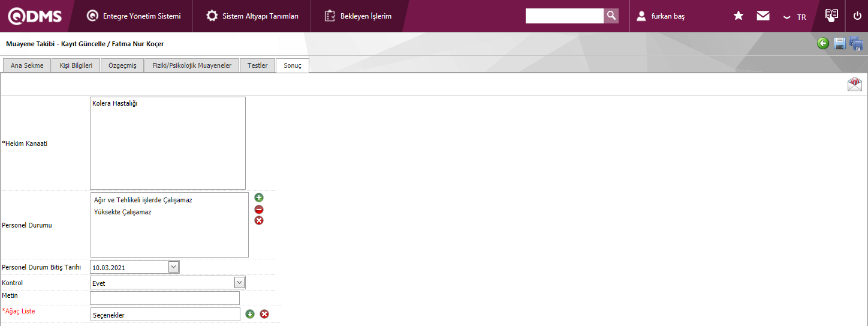Open the Entegre Yönetim Sistemi menu
This screenshot has width=868, height=326.
tap(134, 16)
